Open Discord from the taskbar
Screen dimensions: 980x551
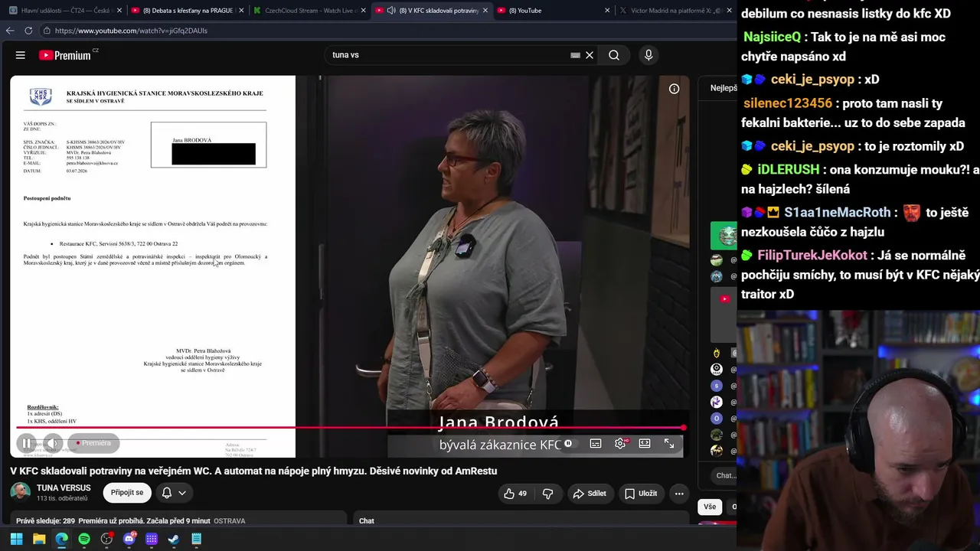(x=129, y=539)
